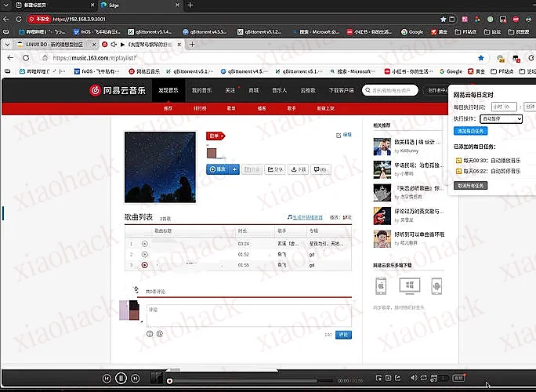Click the @ mention icon below comment box

coord(160,334)
